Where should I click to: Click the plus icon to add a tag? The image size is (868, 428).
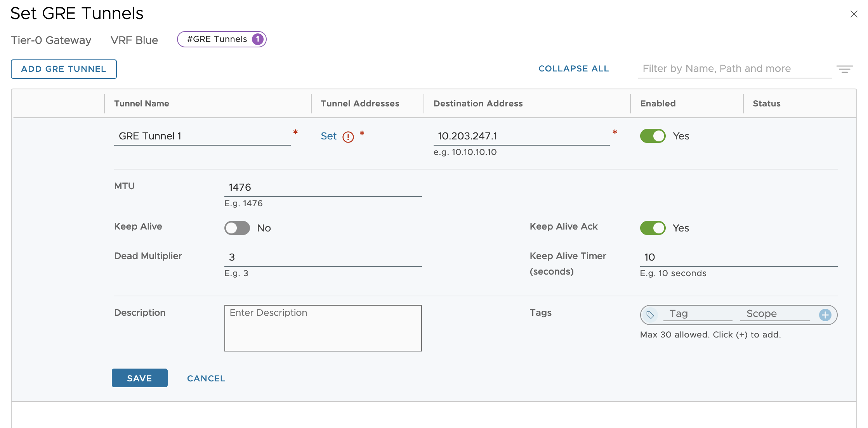point(825,315)
